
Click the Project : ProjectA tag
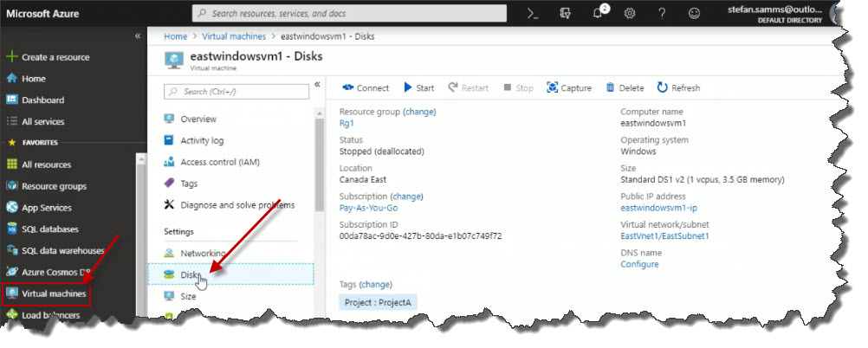pyautogui.click(x=378, y=303)
